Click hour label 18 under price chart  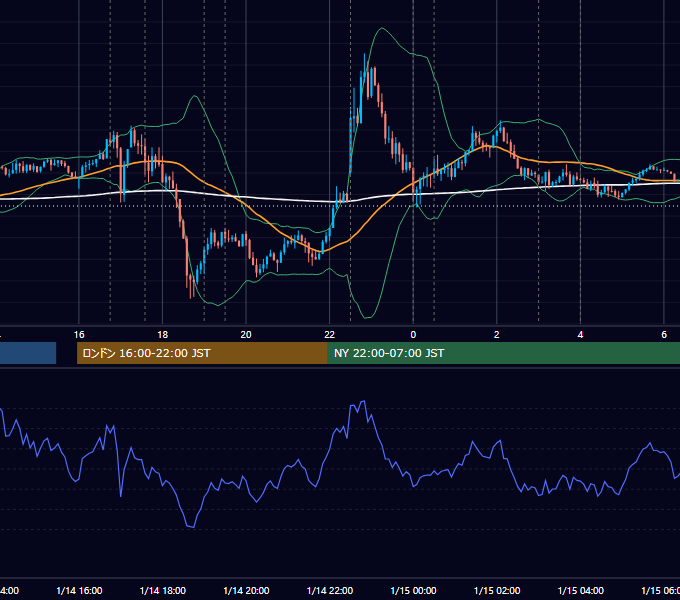click(163, 335)
